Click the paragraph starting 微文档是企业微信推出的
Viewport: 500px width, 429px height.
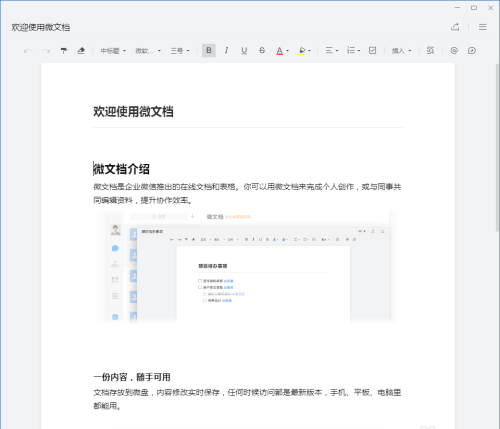tap(247, 193)
